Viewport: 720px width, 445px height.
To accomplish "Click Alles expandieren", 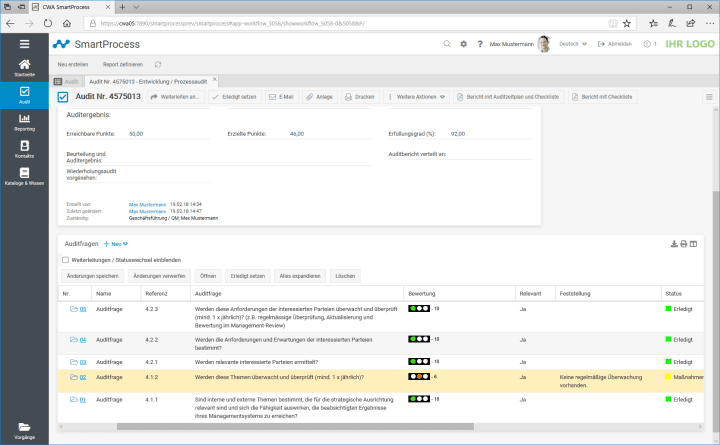I will click(300, 276).
